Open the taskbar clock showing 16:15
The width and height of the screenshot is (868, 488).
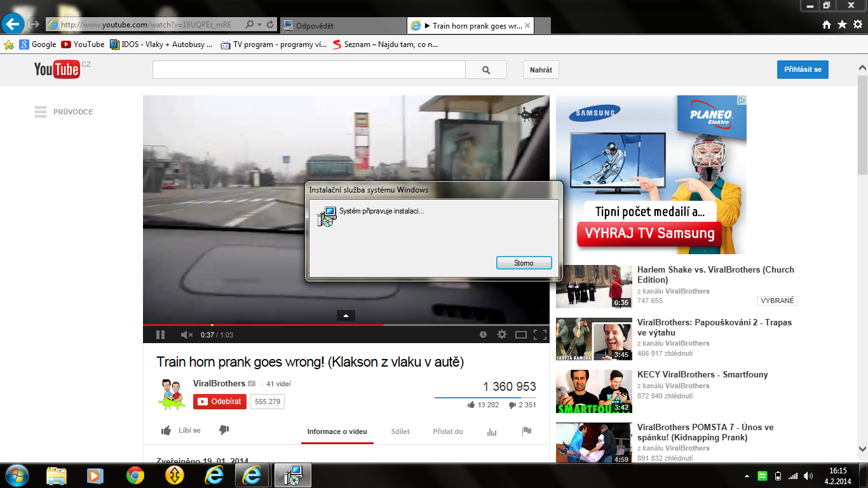tap(838, 476)
